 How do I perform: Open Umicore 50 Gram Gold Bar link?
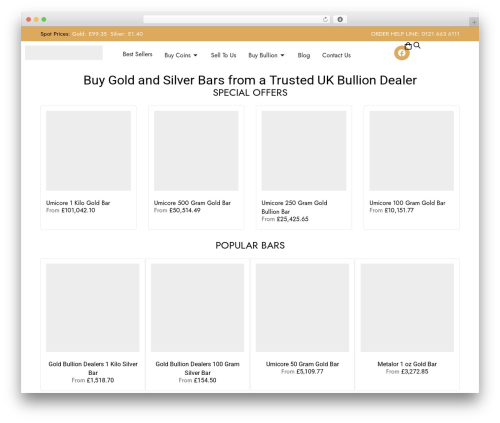302,364
